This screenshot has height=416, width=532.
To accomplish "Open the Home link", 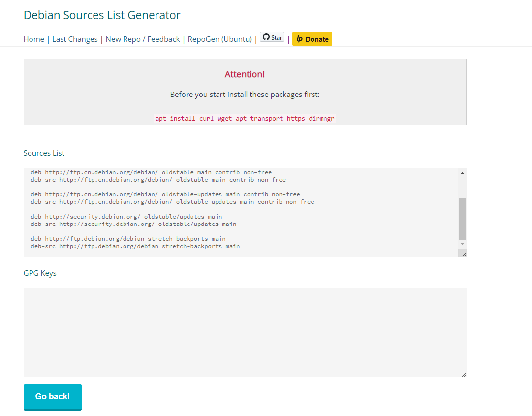I will 33,39.
